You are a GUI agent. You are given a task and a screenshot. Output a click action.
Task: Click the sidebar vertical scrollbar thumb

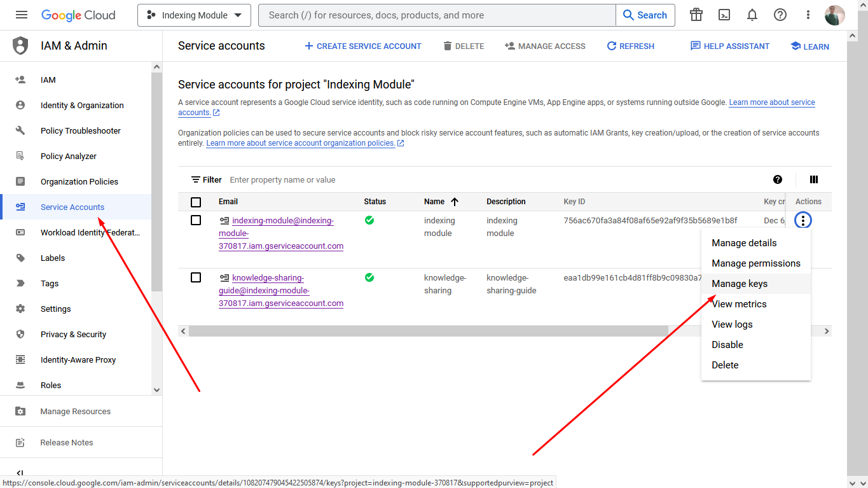156,182
